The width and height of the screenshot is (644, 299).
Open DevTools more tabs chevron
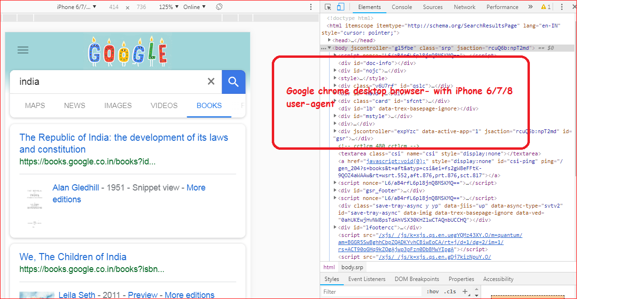click(x=530, y=7)
